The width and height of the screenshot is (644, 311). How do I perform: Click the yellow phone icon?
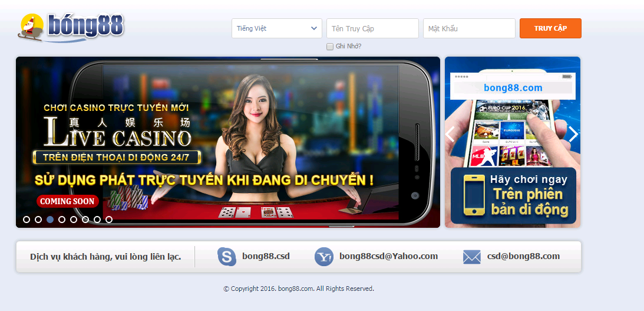(x=474, y=195)
